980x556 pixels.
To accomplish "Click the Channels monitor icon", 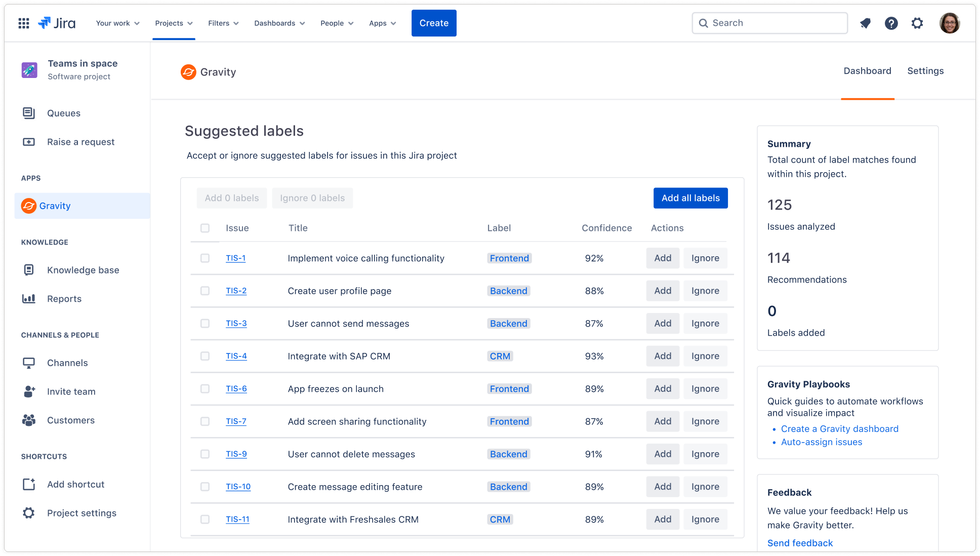I will [x=29, y=363].
